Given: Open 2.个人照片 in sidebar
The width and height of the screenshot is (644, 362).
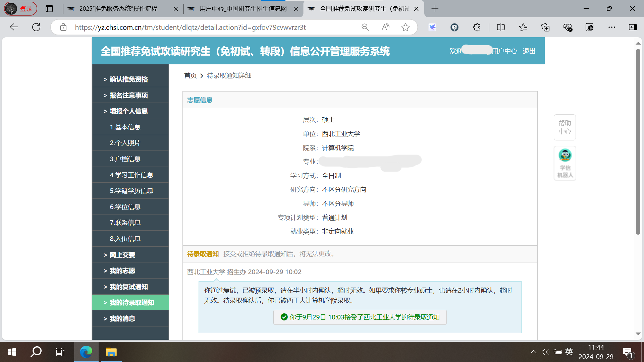Looking at the screenshot, I should coord(130,143).
